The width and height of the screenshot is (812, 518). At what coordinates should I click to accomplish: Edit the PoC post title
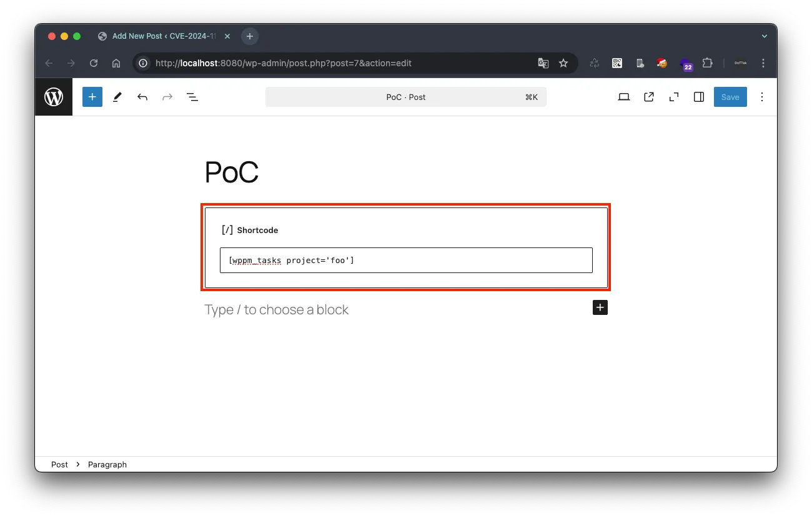(232, 172)
